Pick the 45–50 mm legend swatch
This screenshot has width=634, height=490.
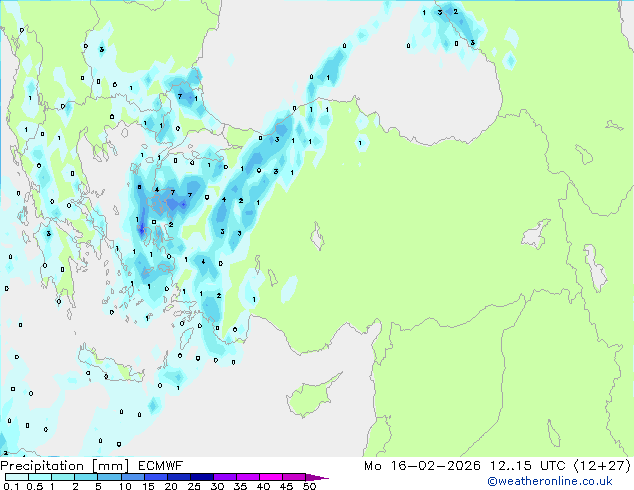click(294, 477)
